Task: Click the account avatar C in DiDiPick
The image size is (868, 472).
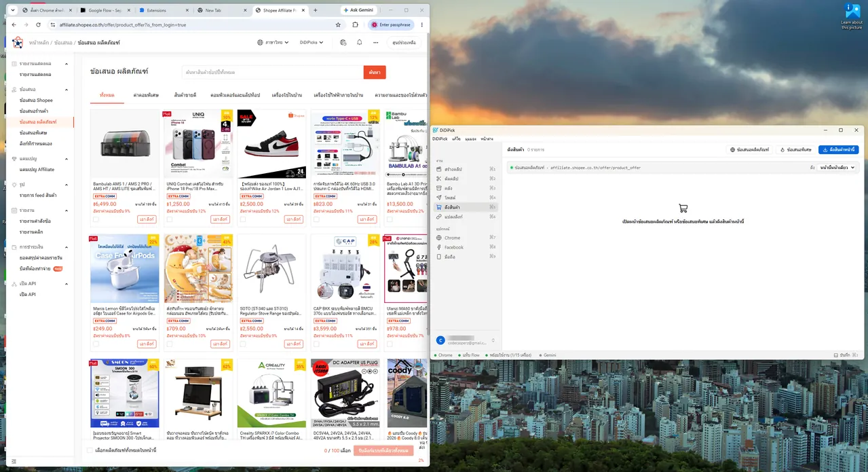Action: coord(440,340)
